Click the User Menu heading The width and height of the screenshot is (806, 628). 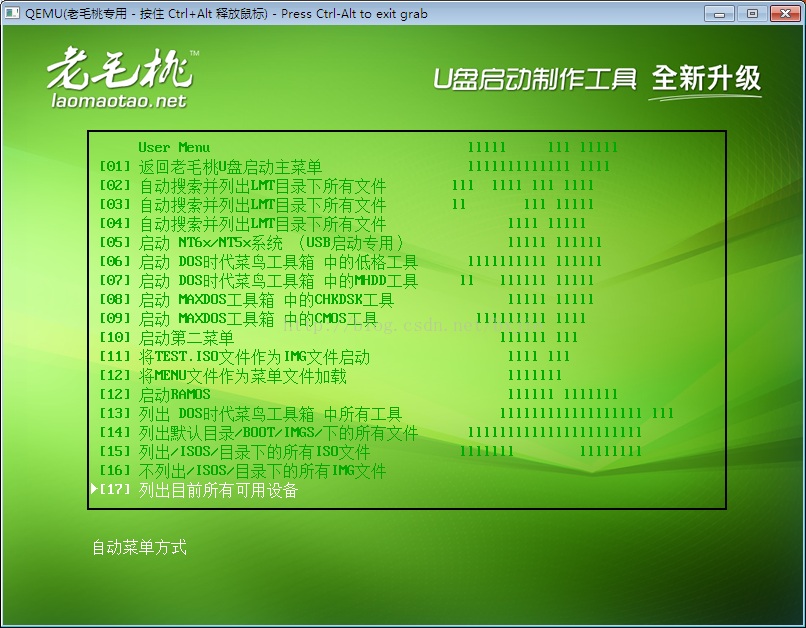[x=174, y=147]
